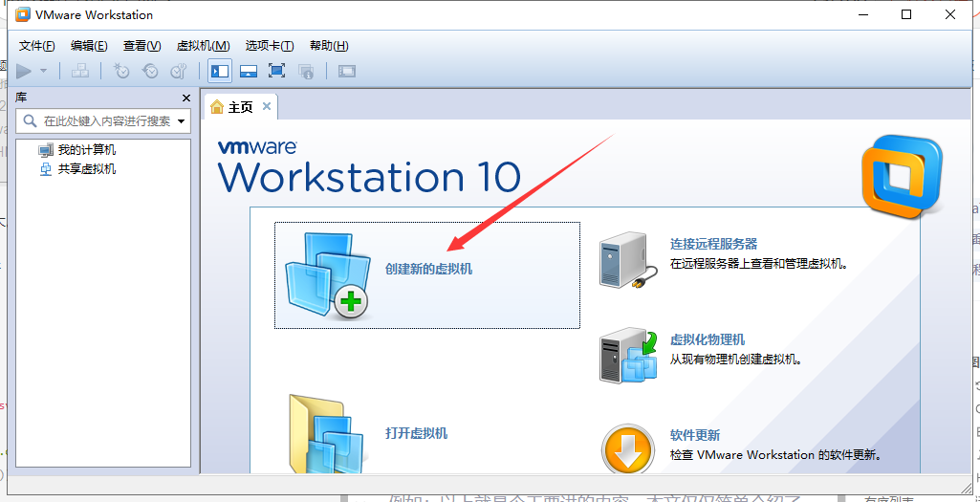Toggle the thumbnail bar view icon
This screenshot has width=980, height=502.
pyautogui.click(x=249, y=72)
